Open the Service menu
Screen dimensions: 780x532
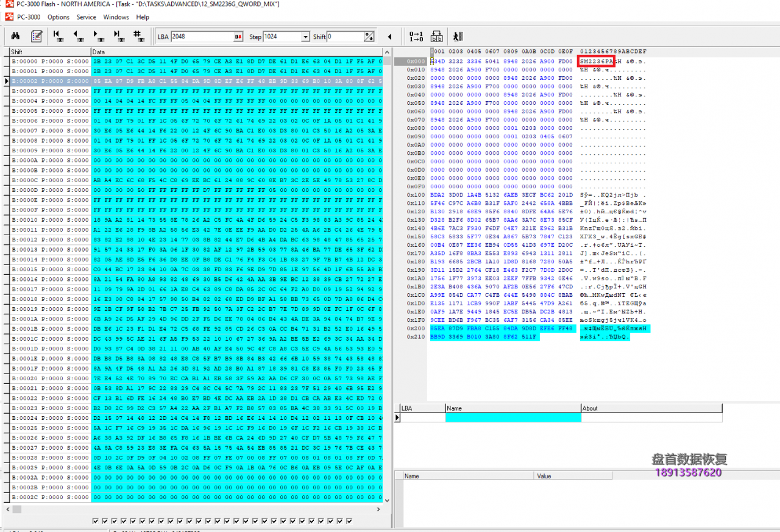tap(86, 17)
